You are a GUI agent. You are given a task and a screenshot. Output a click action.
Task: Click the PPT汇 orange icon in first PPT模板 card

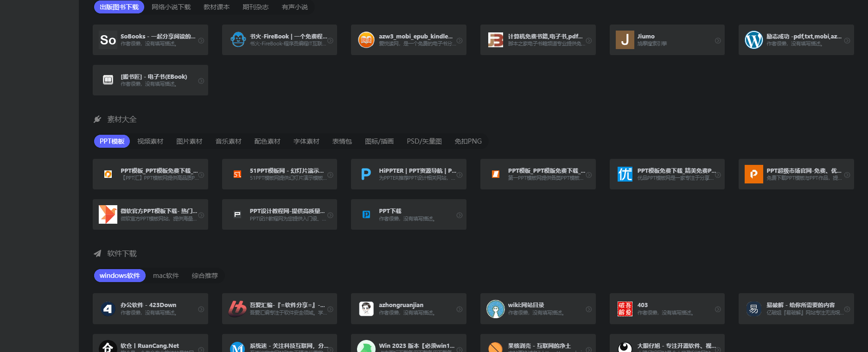tap(108, 174)
